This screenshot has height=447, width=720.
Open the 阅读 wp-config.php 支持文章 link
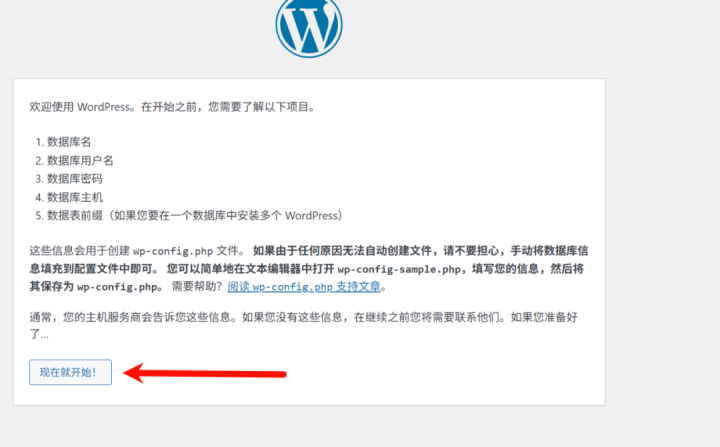(x=304, y=287)
